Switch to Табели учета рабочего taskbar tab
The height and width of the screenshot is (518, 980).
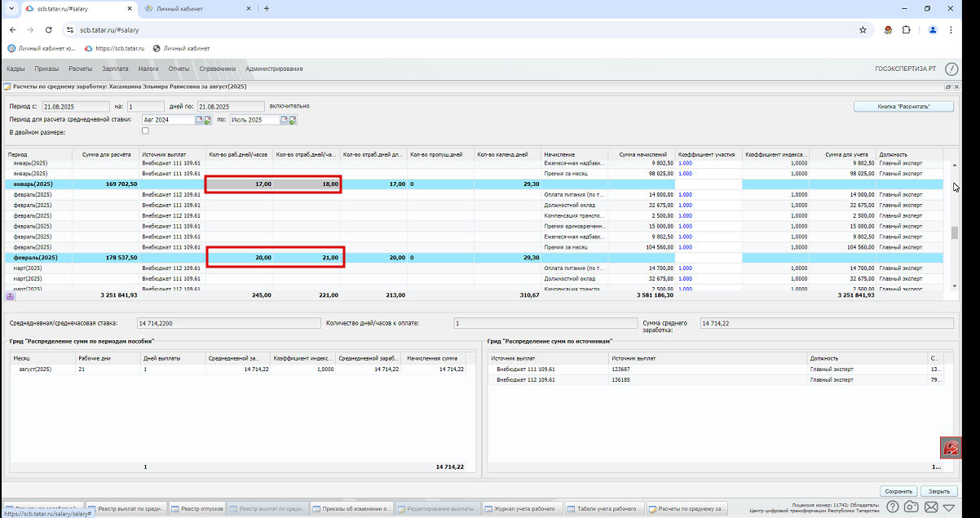tap(604, 508)
